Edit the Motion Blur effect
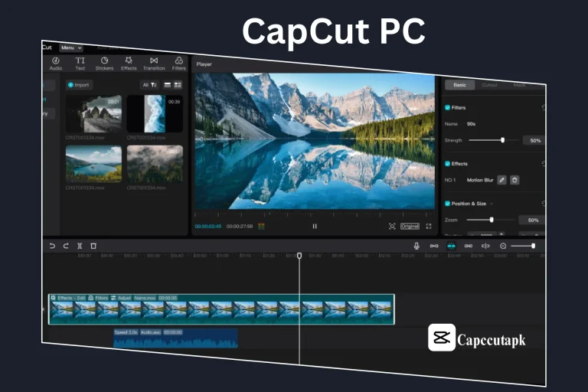 click(x=501, y=180)
